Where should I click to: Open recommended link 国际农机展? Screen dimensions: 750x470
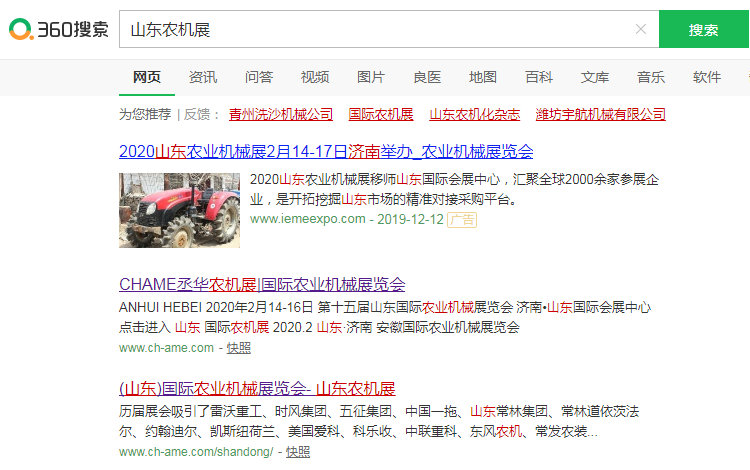[381, 114]
